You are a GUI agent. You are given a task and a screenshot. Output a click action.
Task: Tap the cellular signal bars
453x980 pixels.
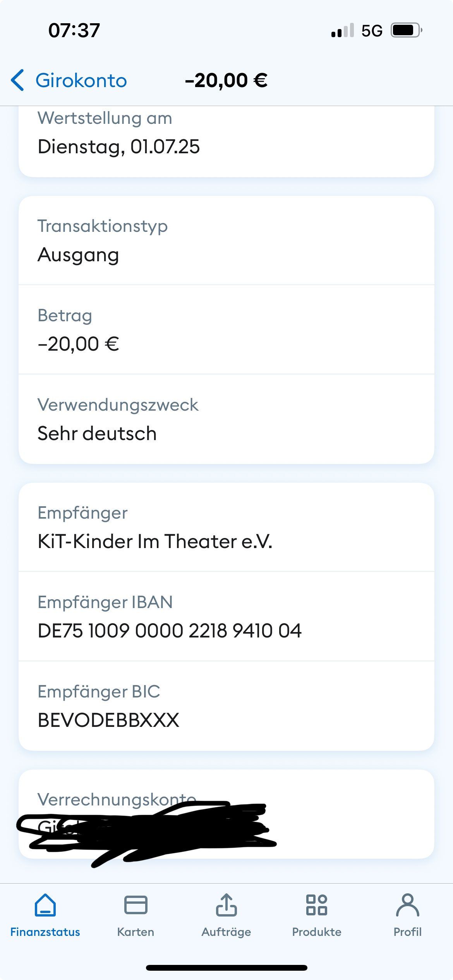click(x=343, y=30)
